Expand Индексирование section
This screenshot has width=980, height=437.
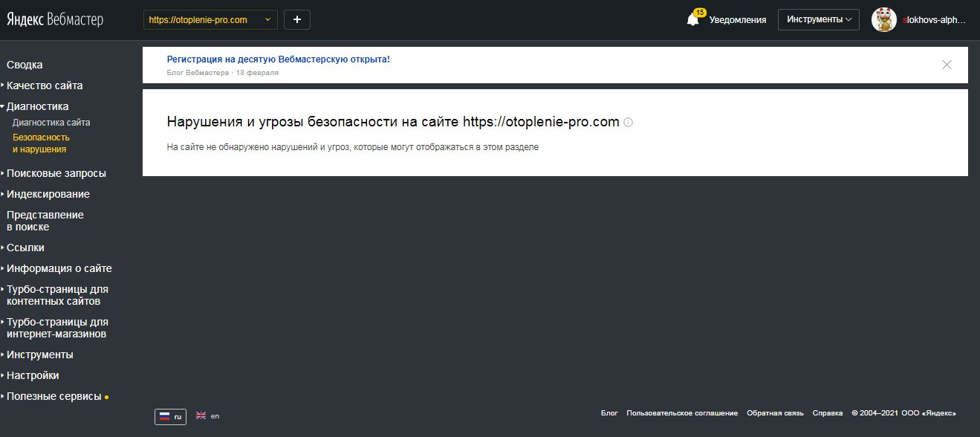[x=48, y=194]
